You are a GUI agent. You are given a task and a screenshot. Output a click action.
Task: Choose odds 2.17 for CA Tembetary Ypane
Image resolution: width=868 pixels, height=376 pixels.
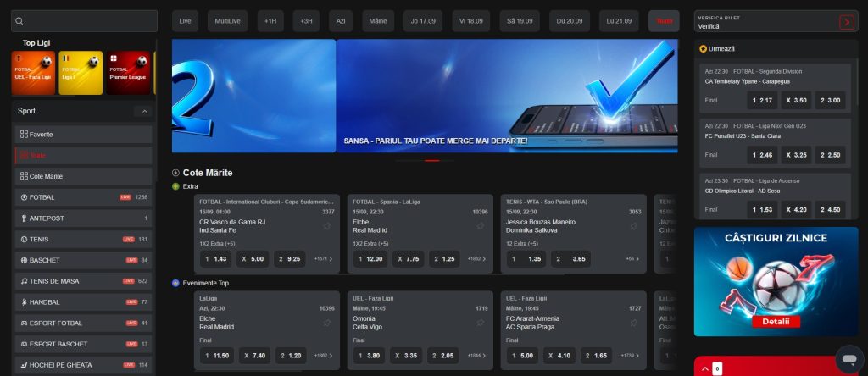point(762,101)
